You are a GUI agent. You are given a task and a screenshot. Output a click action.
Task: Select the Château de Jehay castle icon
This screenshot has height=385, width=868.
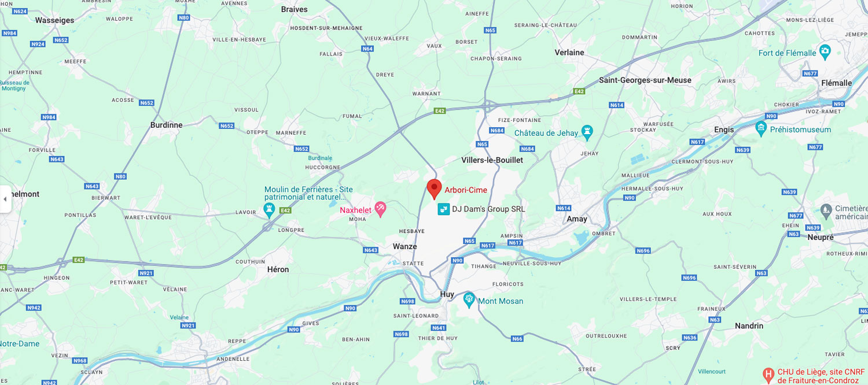coord(587,132)
